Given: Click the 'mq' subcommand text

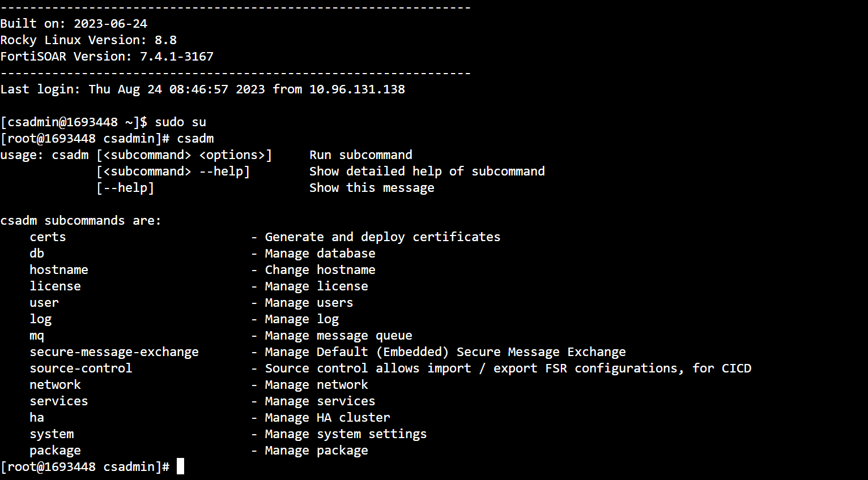Looking at the screenshot, I should (x=37, y=335).
